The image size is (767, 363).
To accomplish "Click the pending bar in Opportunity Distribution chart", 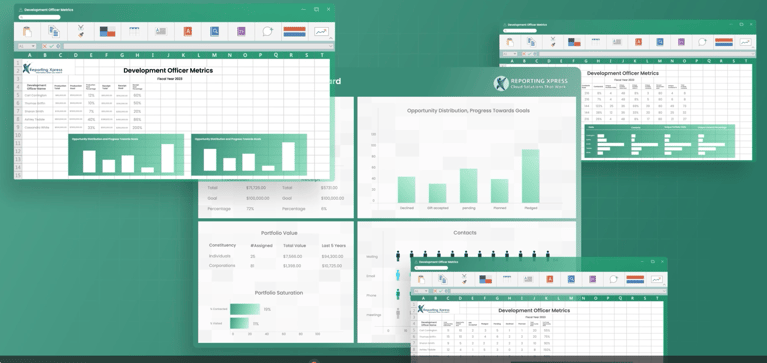I will point(469,186).
